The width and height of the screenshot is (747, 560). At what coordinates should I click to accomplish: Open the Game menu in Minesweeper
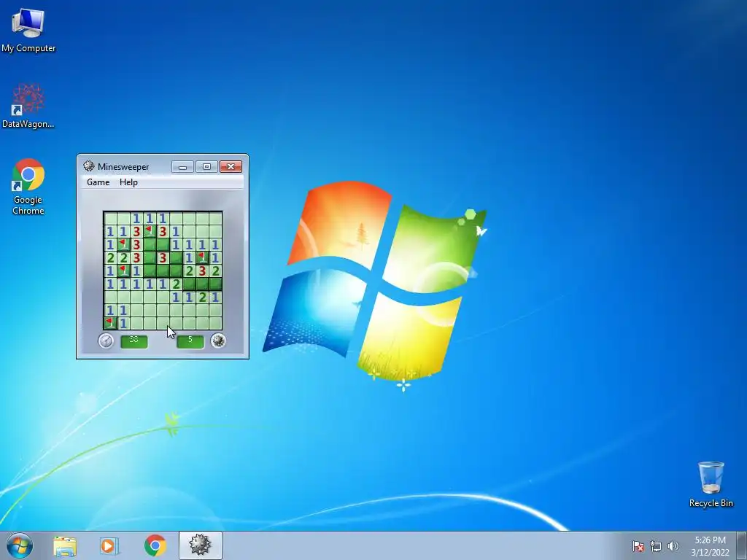(98, 182)
